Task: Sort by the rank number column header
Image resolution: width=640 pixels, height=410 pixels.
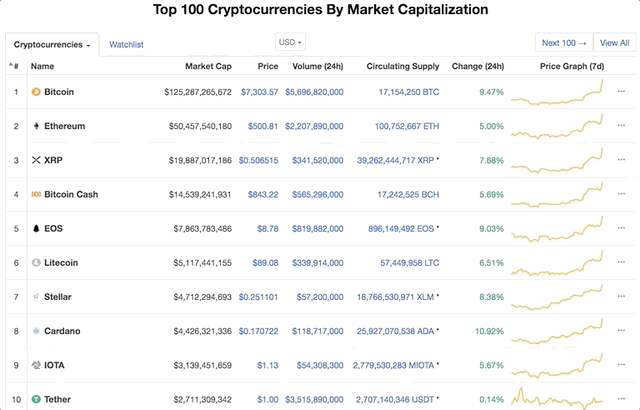Action: click(x=15, y=67)
